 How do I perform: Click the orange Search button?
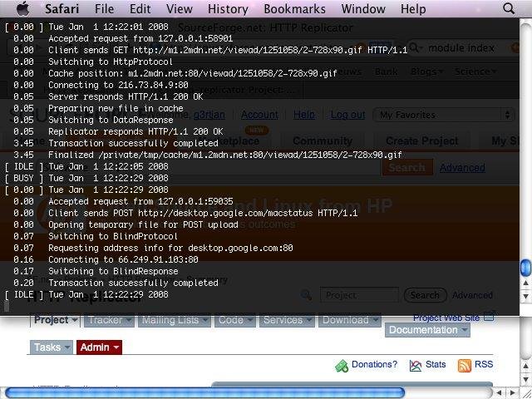tap(407, 167)
